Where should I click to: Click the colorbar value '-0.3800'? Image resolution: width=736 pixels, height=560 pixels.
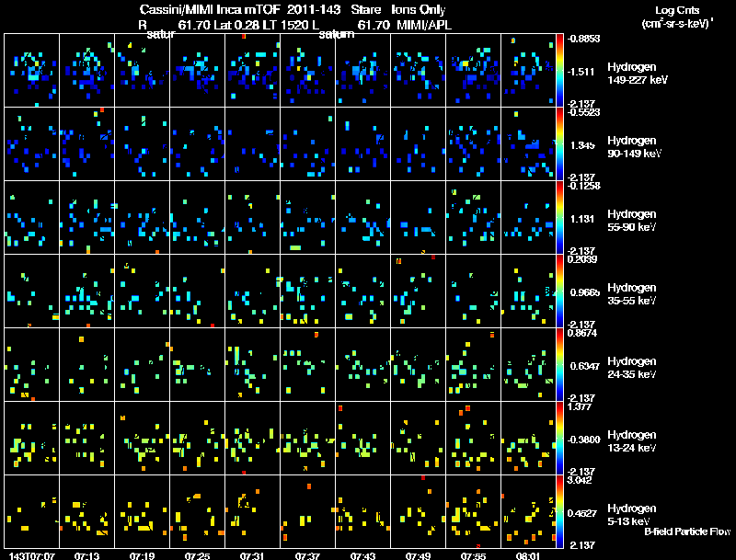pyautogui.click(x=583, y=440)
